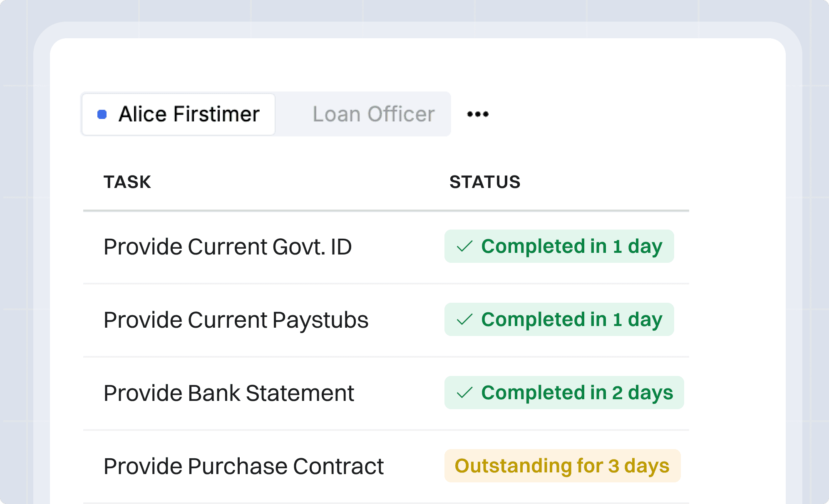This screenshot has height=504, width=829.
Task: Click the checkmark icon in Govt. ID status
Action: pyautogui.click(x=464, y=246)
